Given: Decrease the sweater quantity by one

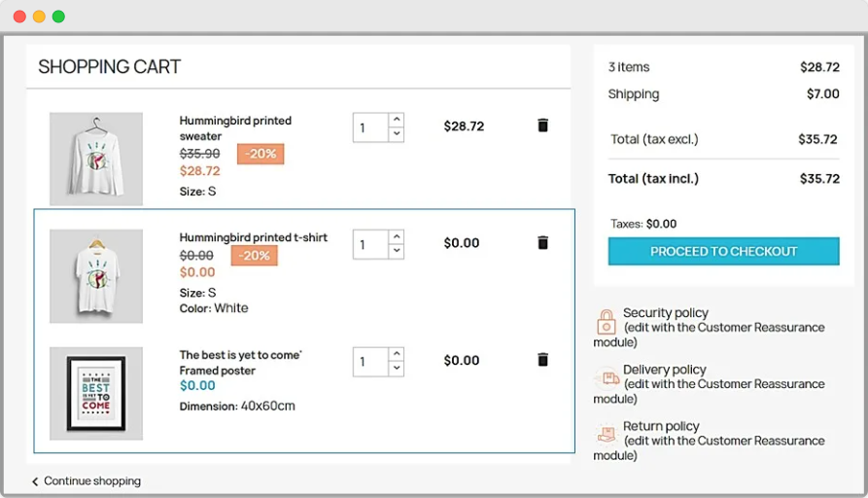Looking at the screenshot, I should [397, 134].
